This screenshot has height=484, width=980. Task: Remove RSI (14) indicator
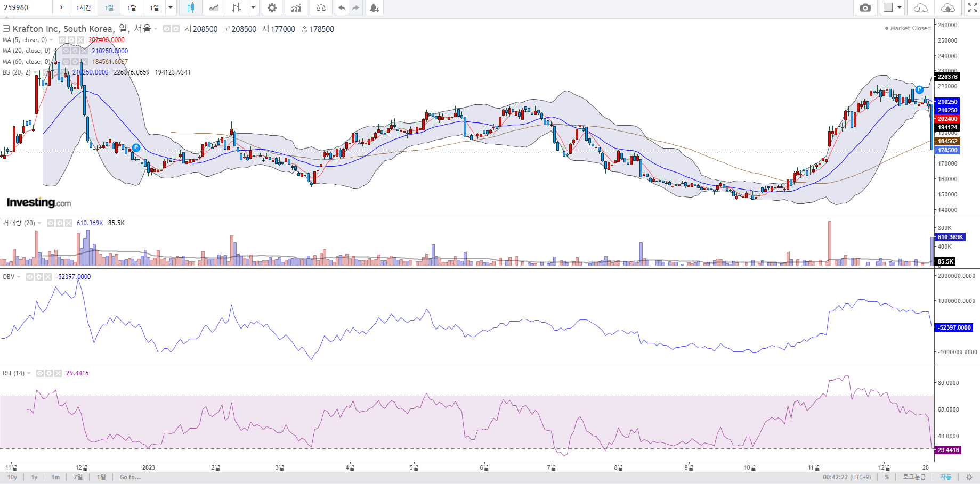point(58,373)
